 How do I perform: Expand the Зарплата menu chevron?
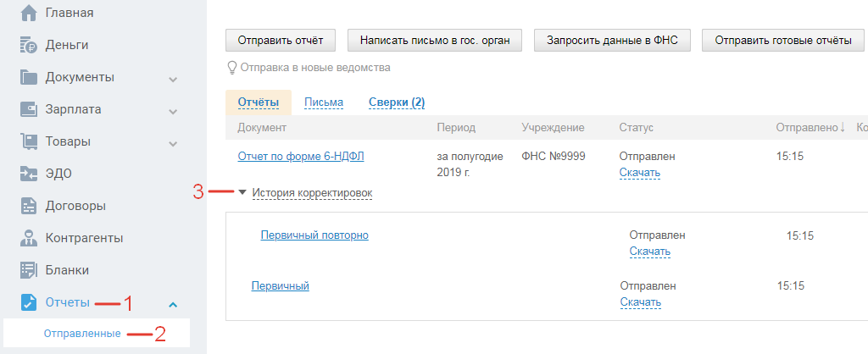(x=173, y=111)
